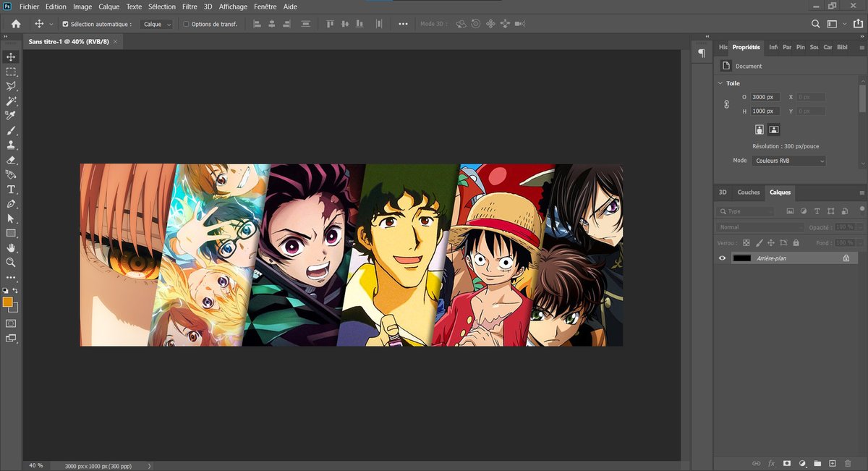
Task: Align horizontal centers in options bar
Action: coord(272,24)
